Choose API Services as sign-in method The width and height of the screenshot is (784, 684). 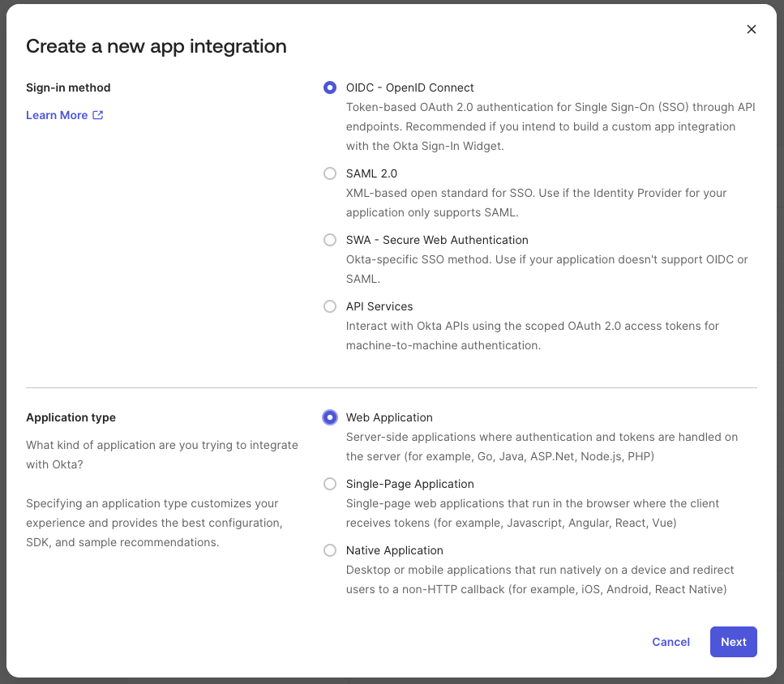(x=330, y=306)
